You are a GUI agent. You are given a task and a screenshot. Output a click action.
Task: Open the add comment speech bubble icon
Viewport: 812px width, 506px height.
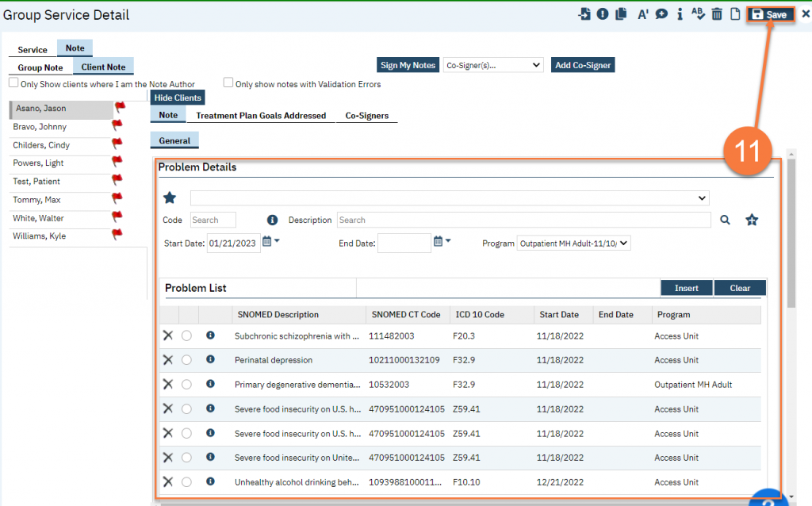click(661, 14)
